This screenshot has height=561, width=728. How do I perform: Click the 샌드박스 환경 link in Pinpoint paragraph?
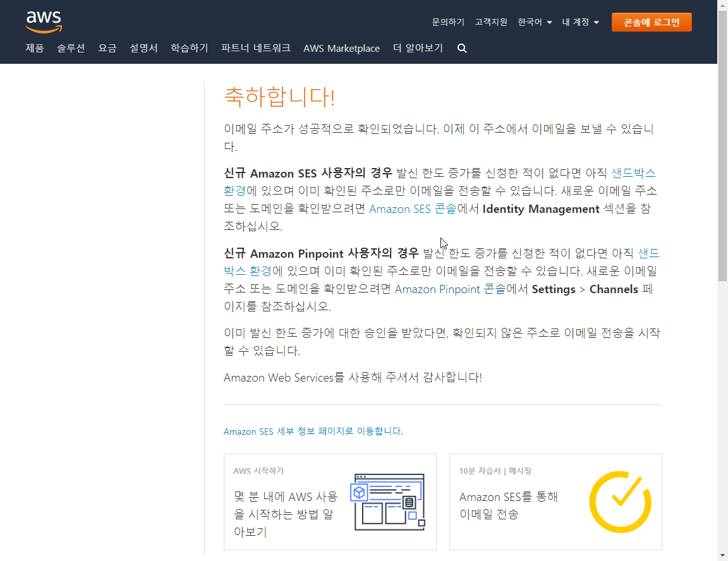tap(648, 253)
